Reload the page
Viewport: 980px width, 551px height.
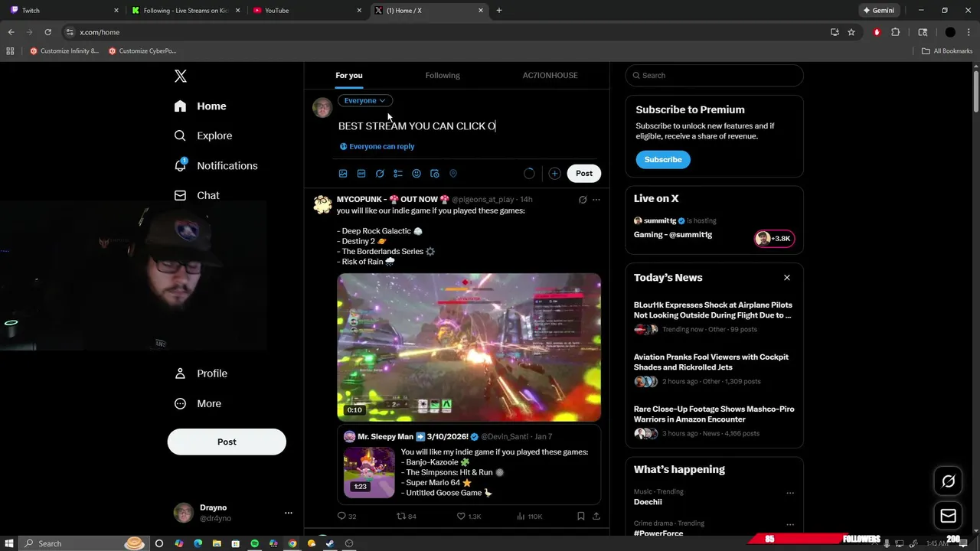pos(47,32)
